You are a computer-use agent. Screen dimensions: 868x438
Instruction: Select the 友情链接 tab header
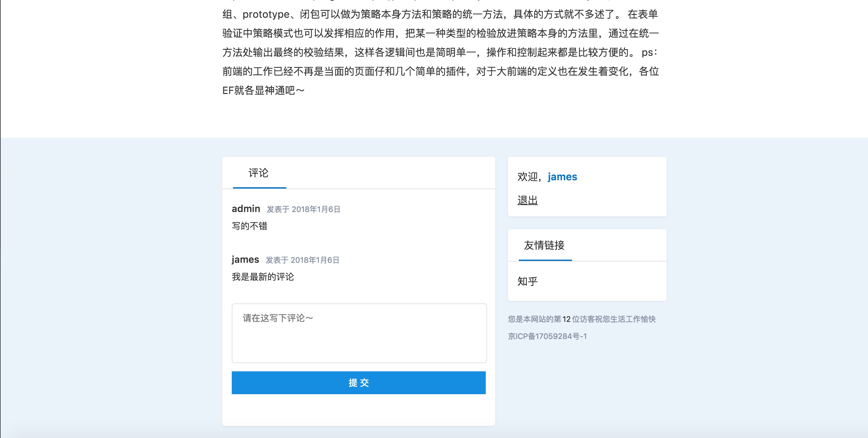[x=544, y=245]
